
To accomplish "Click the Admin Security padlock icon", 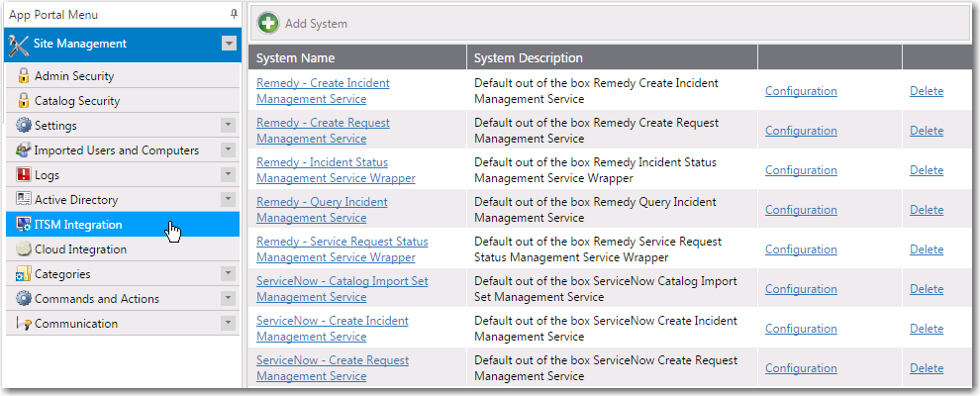I will pos(24,76).
